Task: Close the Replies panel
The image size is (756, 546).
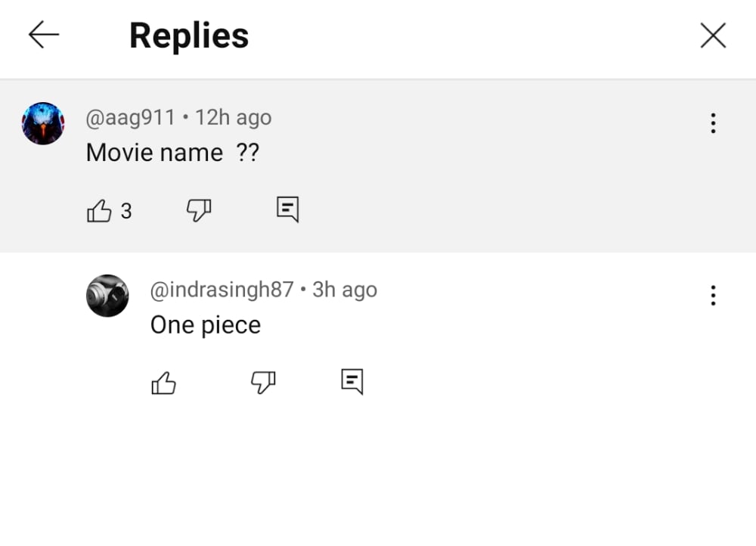Action: coord(713,36)
